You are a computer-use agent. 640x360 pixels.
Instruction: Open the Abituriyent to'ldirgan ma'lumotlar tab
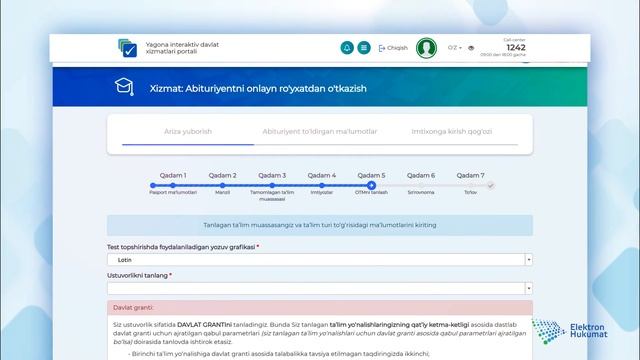click(320, 131)
